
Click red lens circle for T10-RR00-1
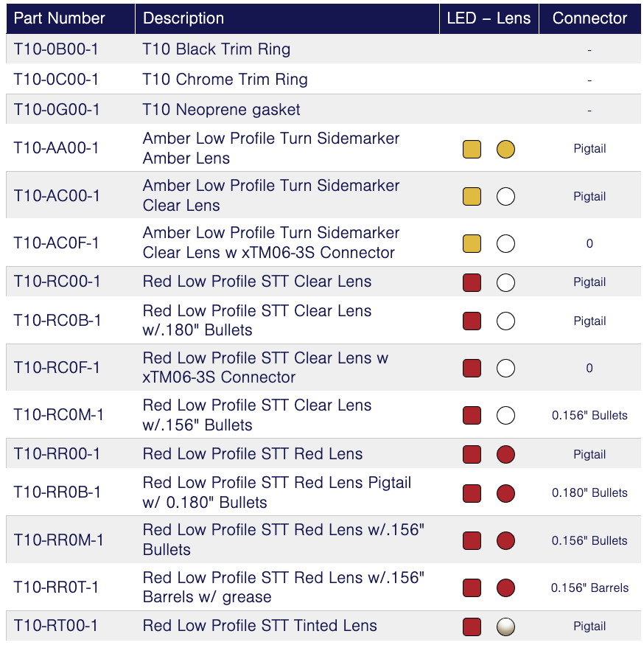(x=505, y=454)
